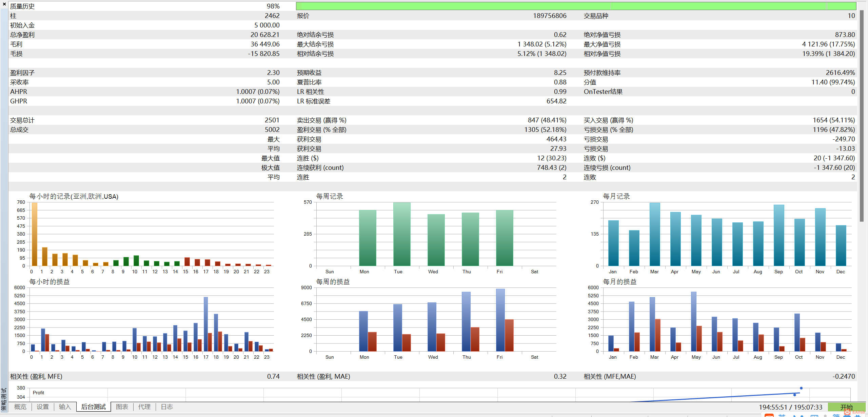The image size is (868, 417).
Task: Toggle the 英 language mode in IME bar
Action: (x=782, y=415)
